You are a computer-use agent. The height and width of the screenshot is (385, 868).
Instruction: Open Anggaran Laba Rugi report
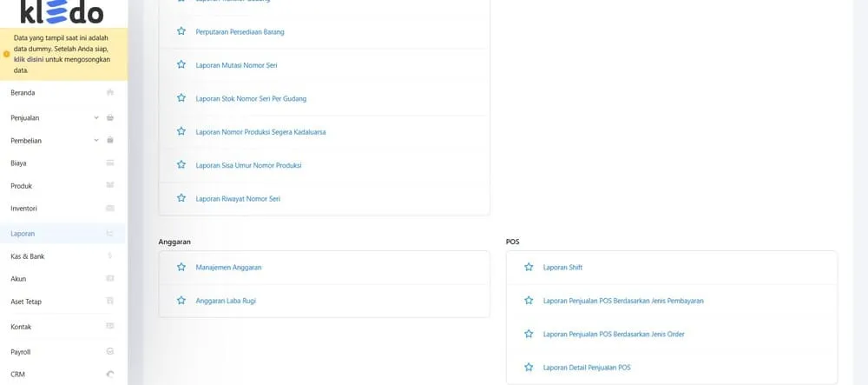click(226, 301)
